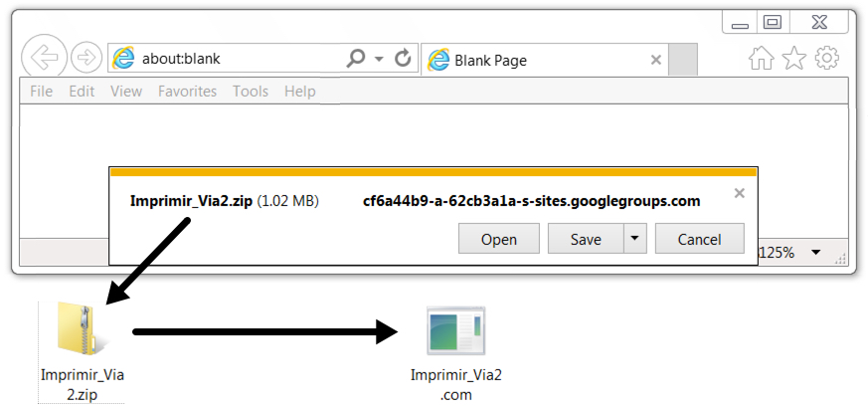The image size is (868, 410).
Task: Select the Imprimir_Via2.com file icon
Action: pos(455,330)
